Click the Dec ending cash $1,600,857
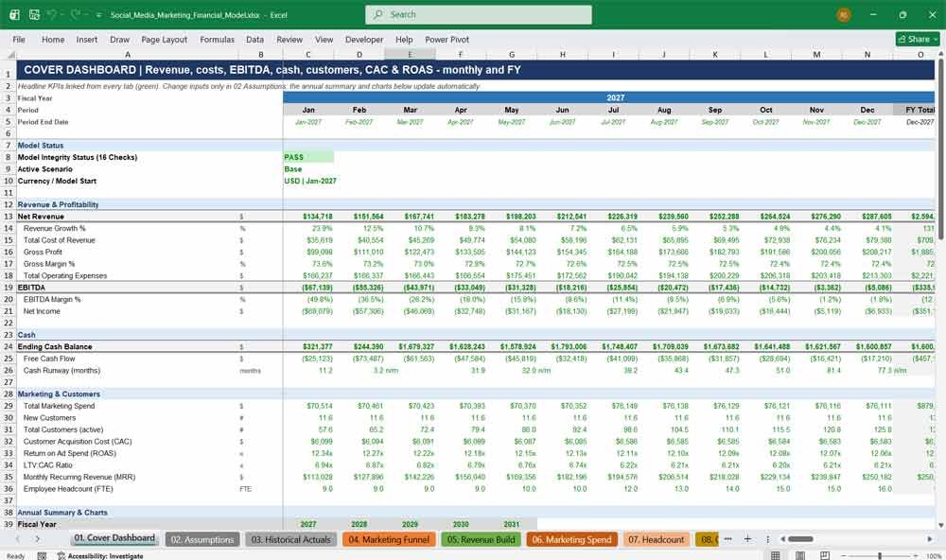Screen dimensions: 946x560 click(x=873, y=346)
